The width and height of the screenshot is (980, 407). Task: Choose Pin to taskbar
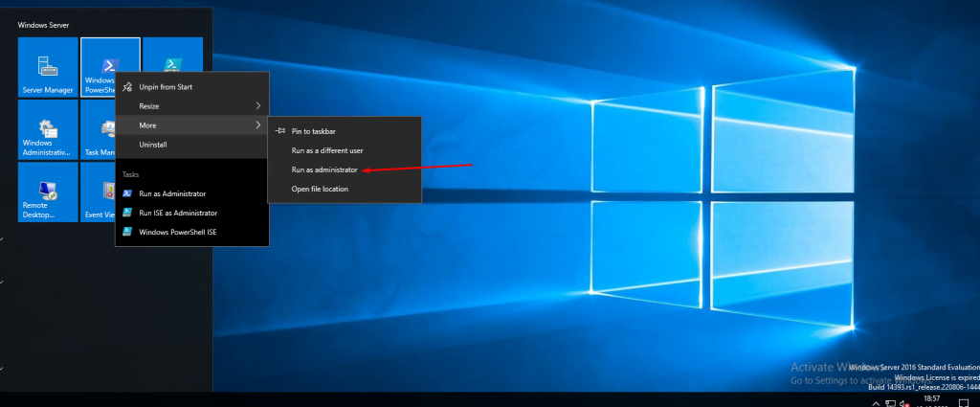pos(345,131)
